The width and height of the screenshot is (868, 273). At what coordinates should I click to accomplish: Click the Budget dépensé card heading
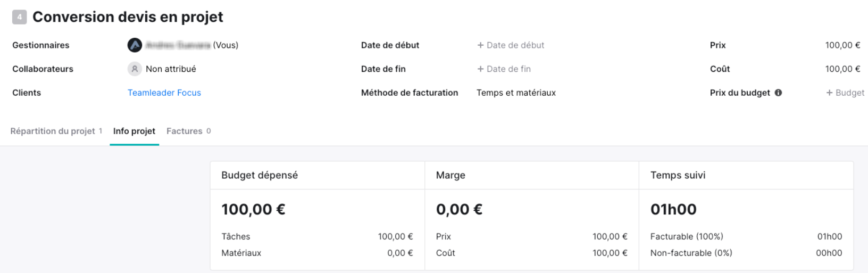click(x=260, y=175)
